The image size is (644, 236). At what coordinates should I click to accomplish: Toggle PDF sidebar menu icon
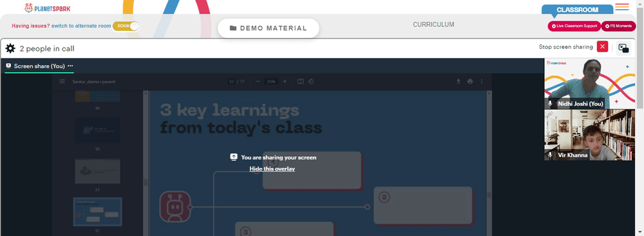point(62,81)
